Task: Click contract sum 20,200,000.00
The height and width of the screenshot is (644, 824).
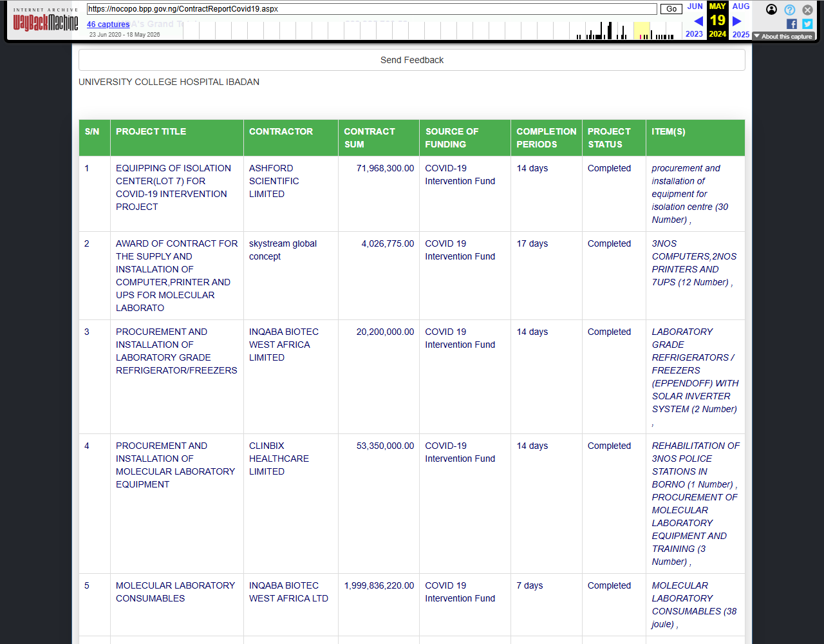Action: pos(385,332)
